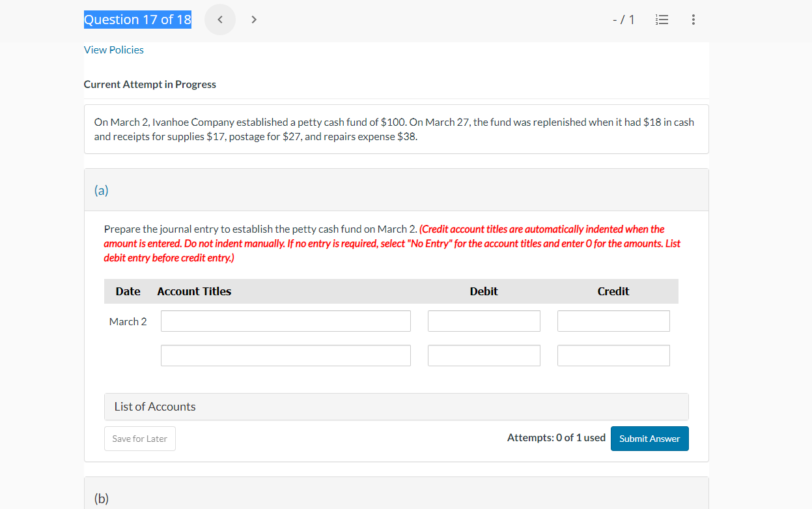Screen dimensions: 812x509
Task: Click the Account Titles column header
Action: [194, 291]
